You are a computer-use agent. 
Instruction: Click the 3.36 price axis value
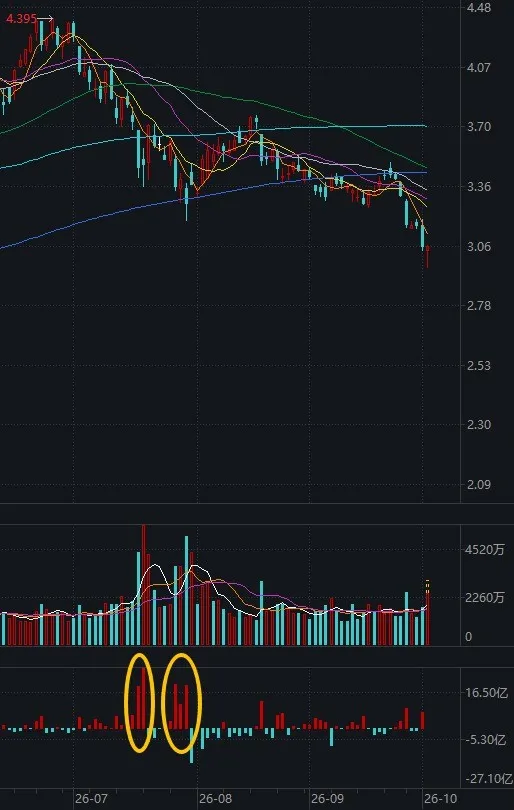tap(478, 186)
